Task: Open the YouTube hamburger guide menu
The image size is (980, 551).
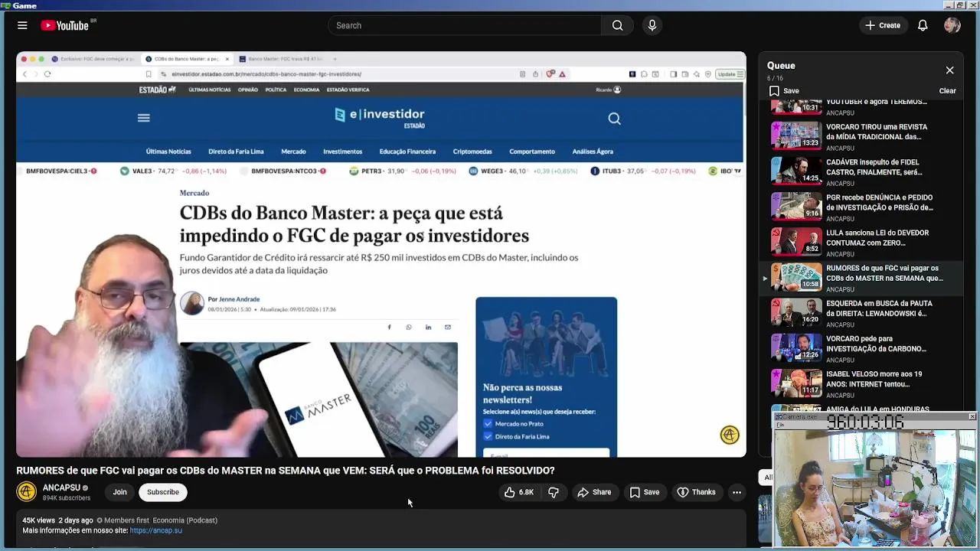Action: pos(22,25)
